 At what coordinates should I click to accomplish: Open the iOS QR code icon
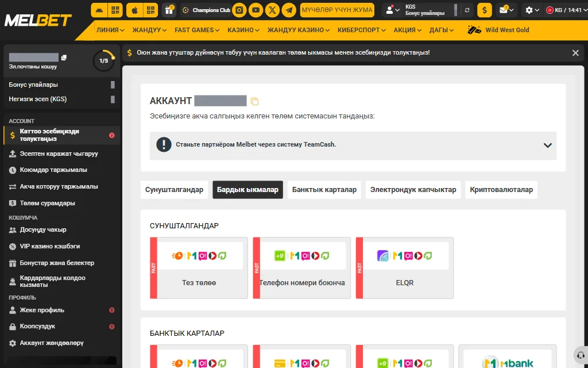click(x=150, y=10)
